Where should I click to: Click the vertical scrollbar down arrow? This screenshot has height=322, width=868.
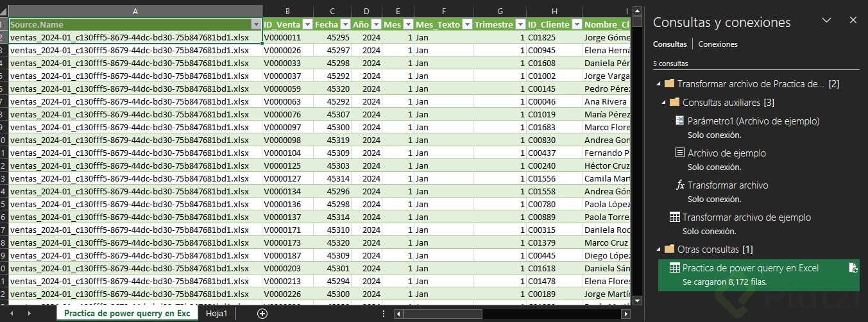click(637, 300)
